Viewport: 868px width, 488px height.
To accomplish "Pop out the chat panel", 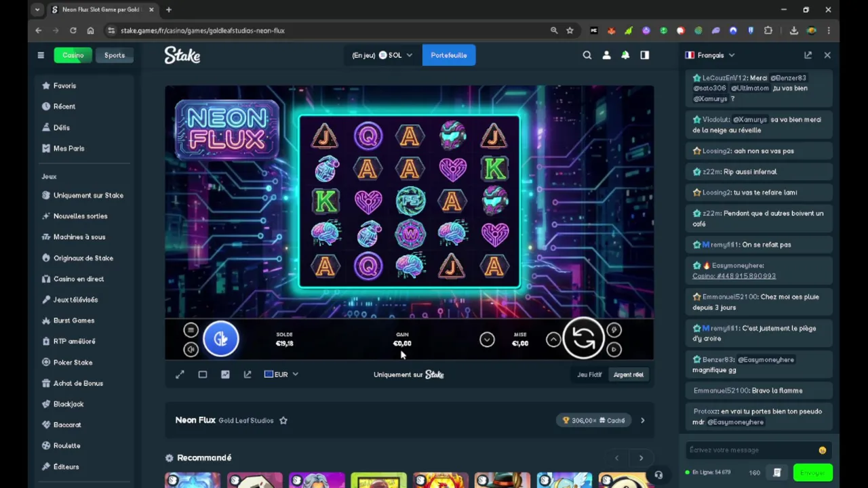I will (x=808, y=55).
